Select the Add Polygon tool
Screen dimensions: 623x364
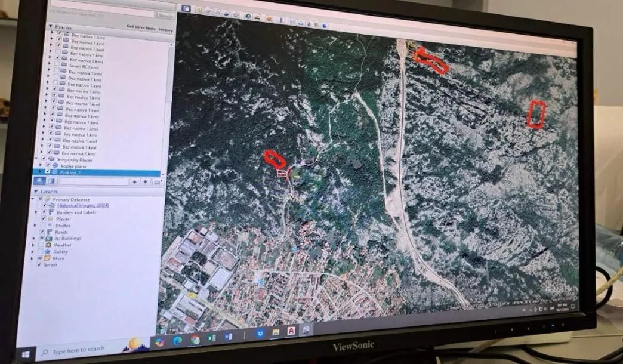tap(208, 11)
